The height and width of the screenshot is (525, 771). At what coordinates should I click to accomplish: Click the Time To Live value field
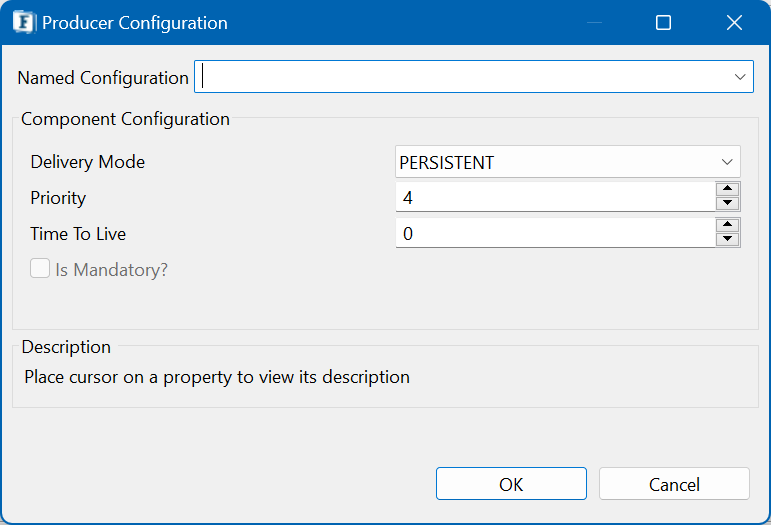click(x=555, y=233)
